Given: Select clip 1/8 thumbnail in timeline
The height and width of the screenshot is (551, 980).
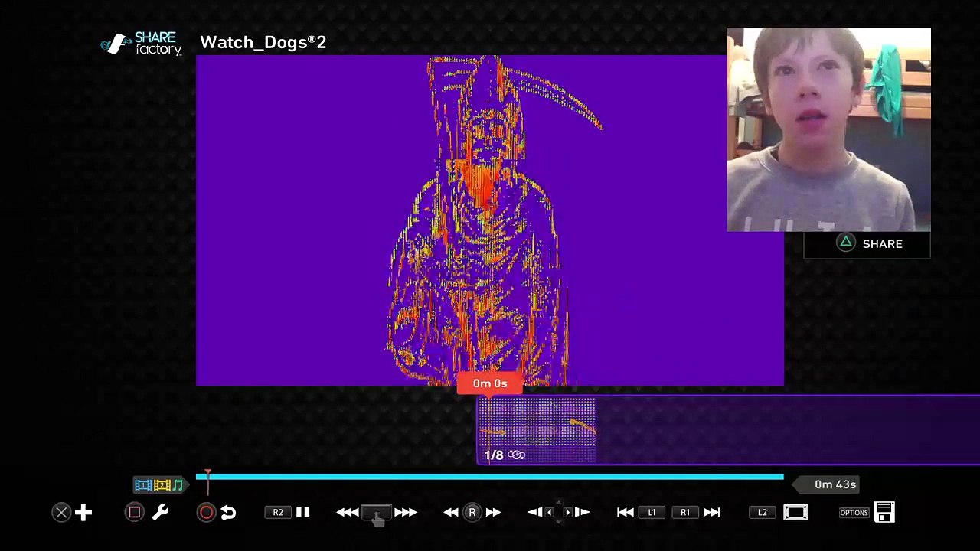Looking at the screenshot, I should coord(537,430).
